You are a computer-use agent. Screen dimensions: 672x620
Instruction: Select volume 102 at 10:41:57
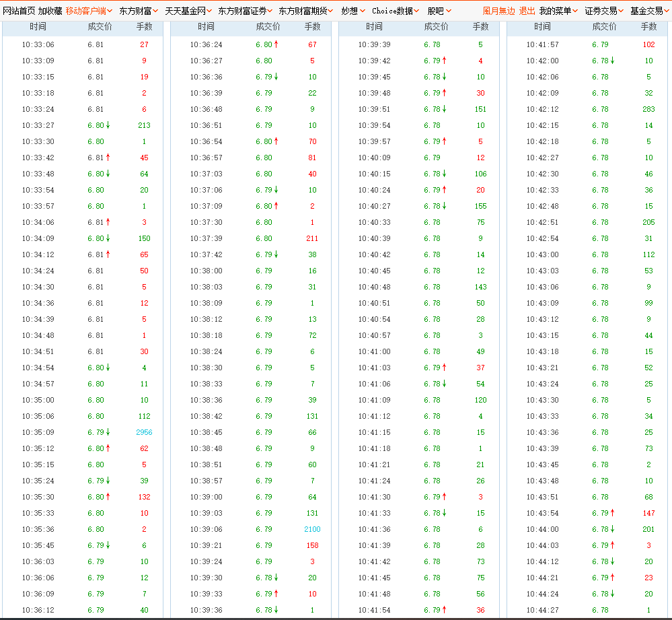[x=649, y=44]
